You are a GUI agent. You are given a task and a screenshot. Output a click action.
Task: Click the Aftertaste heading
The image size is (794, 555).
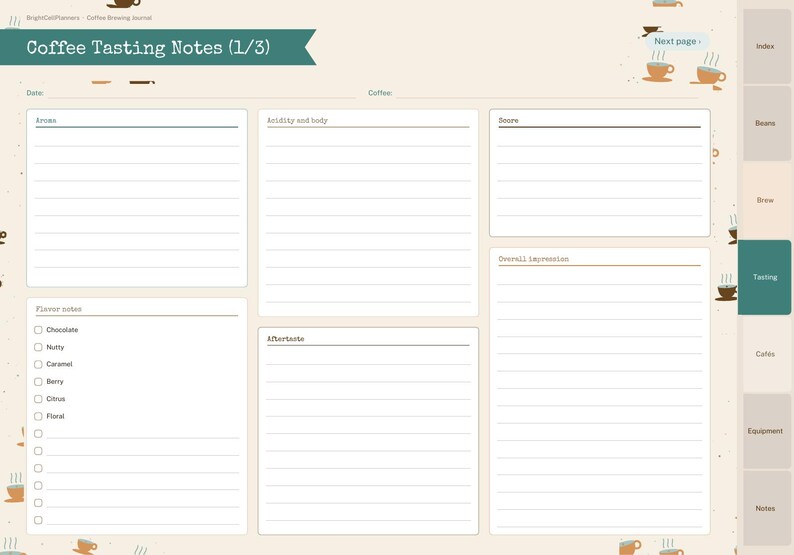tap(286, 339)
